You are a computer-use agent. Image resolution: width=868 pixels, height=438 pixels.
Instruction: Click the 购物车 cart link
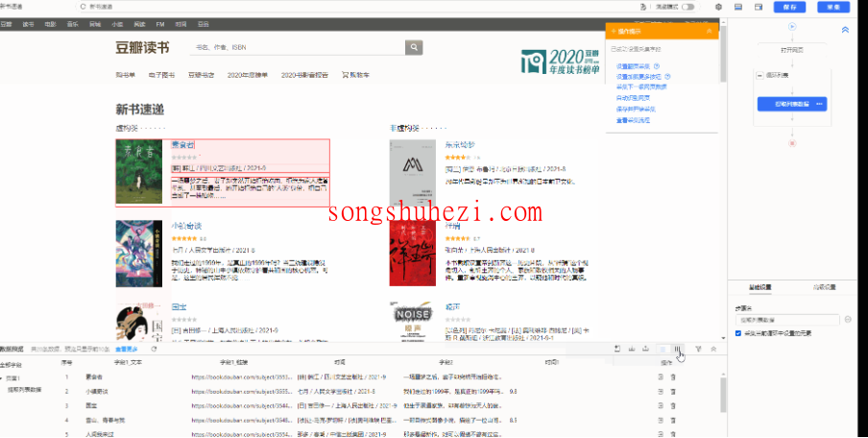point(356,75)
